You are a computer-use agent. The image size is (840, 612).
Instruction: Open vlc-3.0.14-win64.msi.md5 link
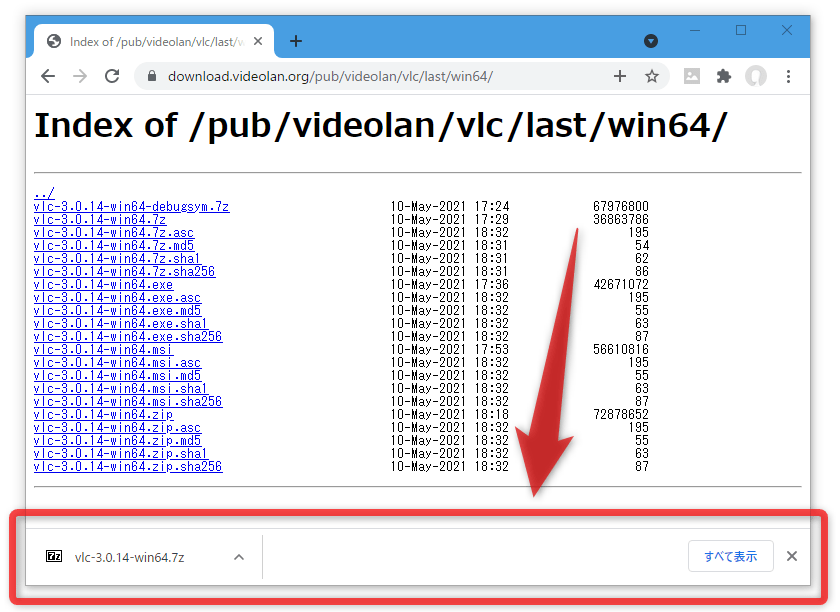click(117, 375)
